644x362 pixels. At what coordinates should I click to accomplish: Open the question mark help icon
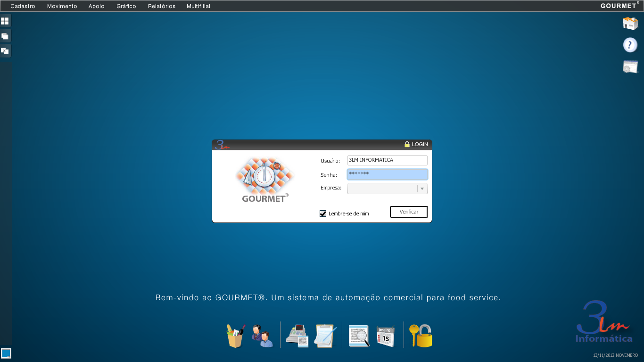point(630,45)
